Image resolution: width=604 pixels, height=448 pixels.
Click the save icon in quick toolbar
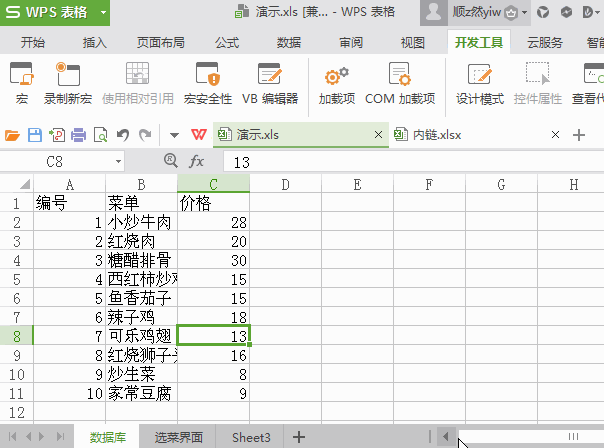coord(34,135)
